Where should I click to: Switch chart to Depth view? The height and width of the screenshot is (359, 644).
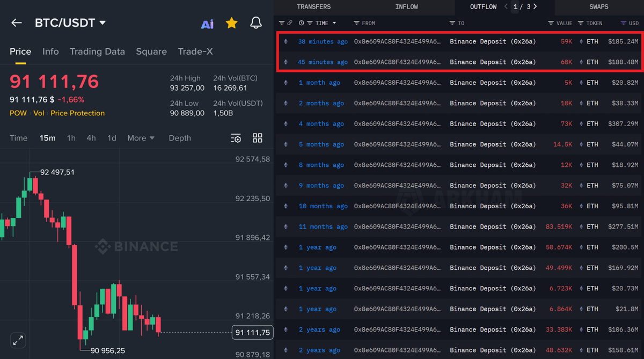[x=180, y=138]
